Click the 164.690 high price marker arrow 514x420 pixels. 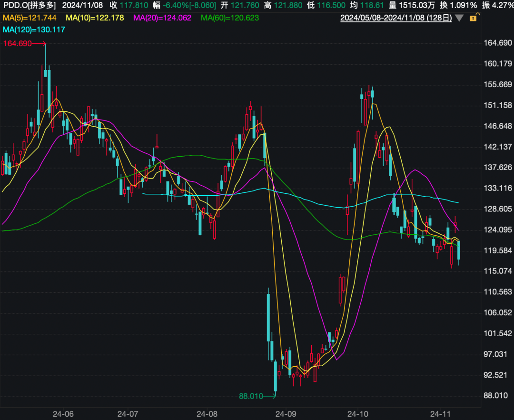click(25, 43)
